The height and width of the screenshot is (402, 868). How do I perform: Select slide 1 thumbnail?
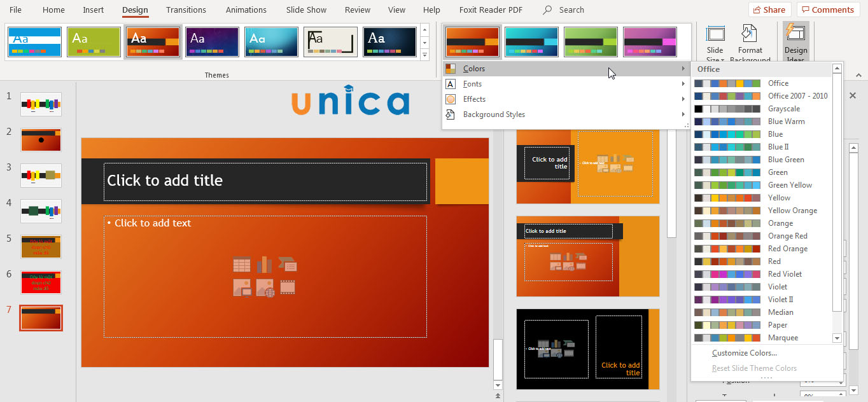[x=41, y=104]
